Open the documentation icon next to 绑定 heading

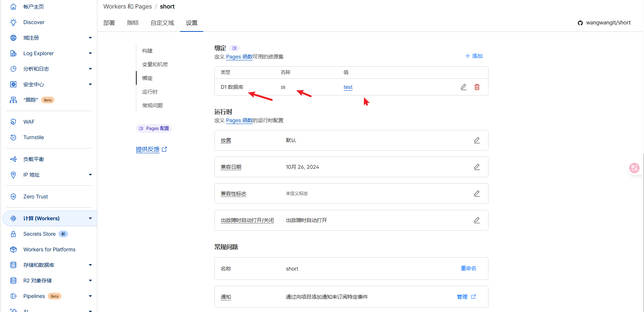pyautogui.click(x=234, y=48)
